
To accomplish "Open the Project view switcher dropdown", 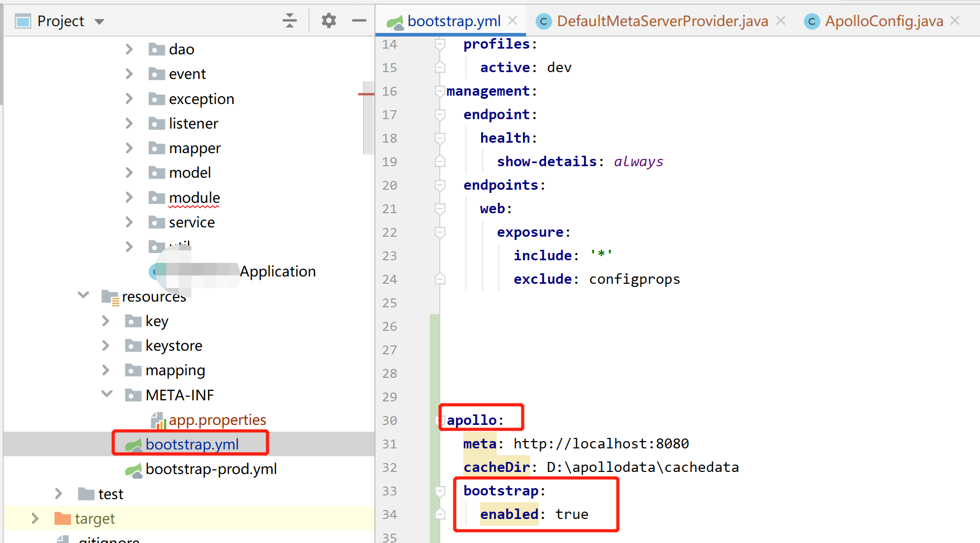I will point(99,21).
